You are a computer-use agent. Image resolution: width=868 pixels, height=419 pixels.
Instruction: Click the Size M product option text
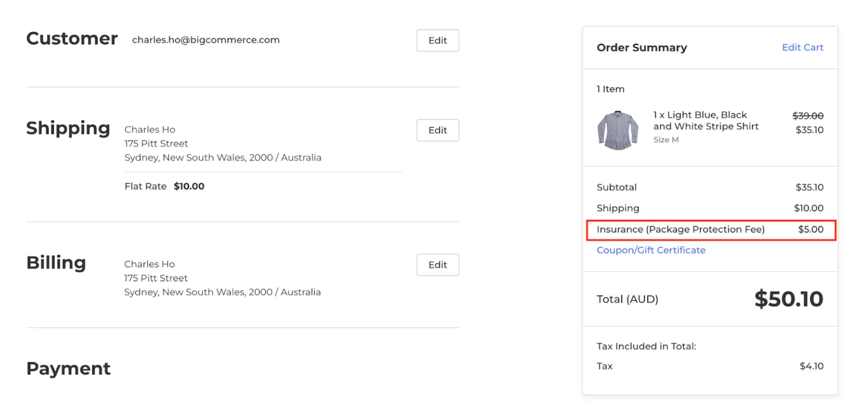666,140
